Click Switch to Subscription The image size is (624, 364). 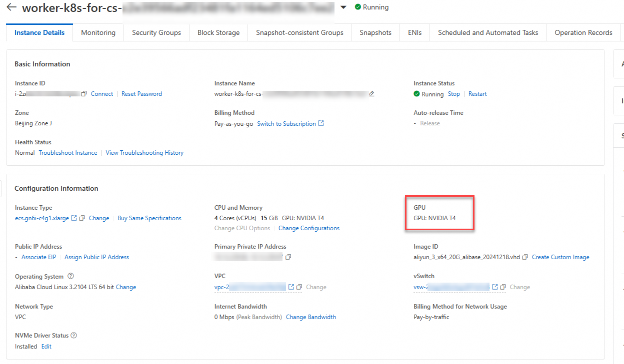pos(286,124)
